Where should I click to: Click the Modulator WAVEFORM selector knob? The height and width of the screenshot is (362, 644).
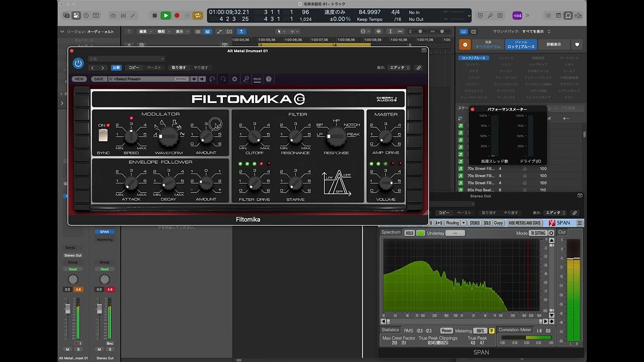pyautogui.click(x=169, y=136)
